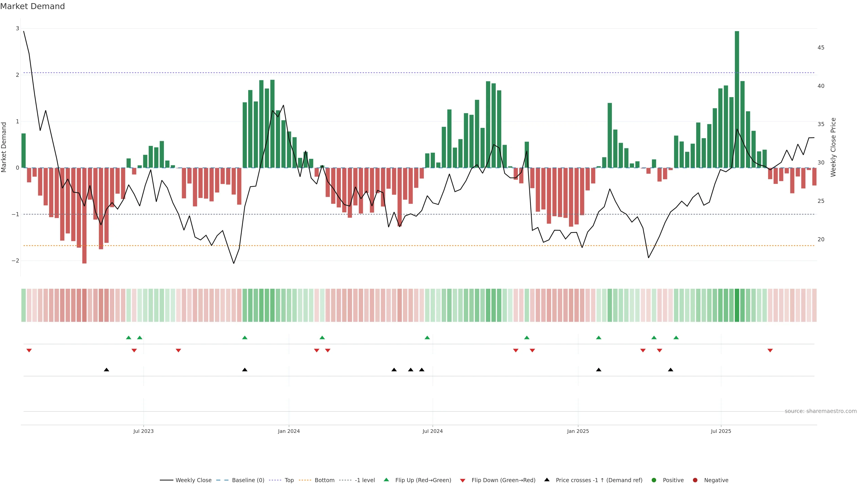Click the Jan 2024 x-axis label
This screenshot has width=868, height=488.
click(x=289, y=431)
